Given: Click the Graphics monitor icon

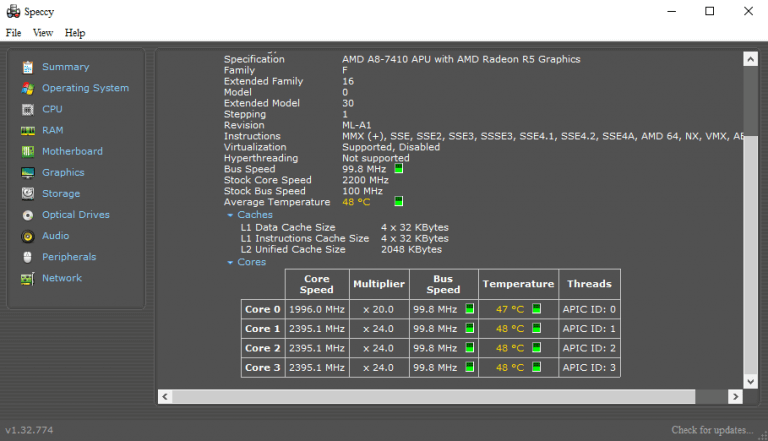Looking at the screenshot, I should [x=28, y=172].
